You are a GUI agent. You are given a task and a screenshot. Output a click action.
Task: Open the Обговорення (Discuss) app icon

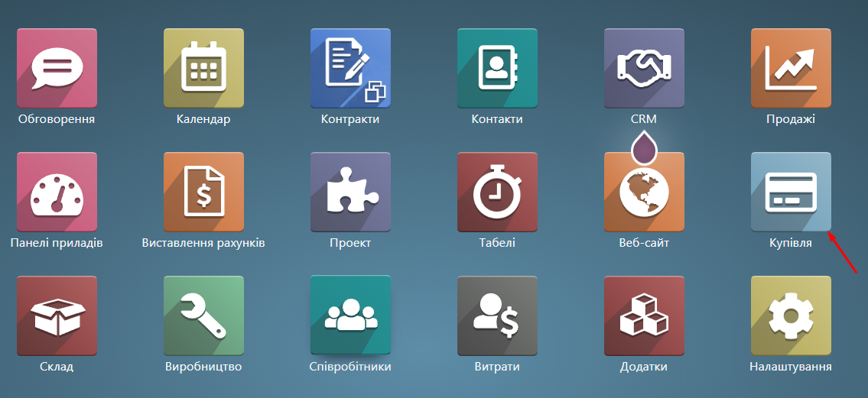57,68
